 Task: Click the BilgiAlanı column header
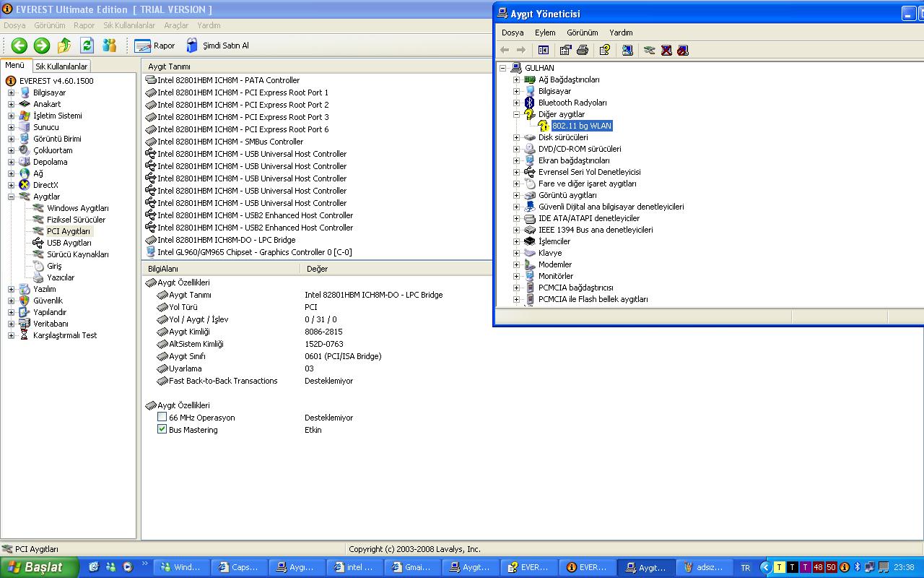221,269
